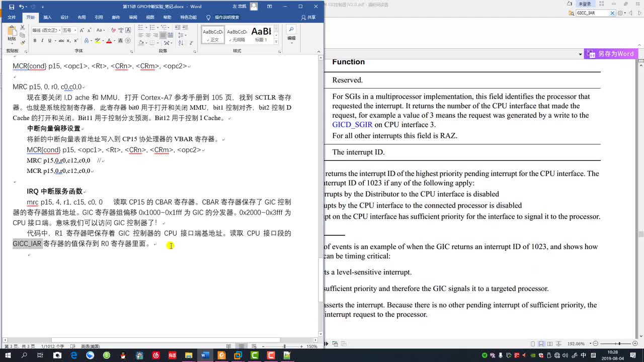
Task: Click the Cut scissors icon
Action: [23, 27]
